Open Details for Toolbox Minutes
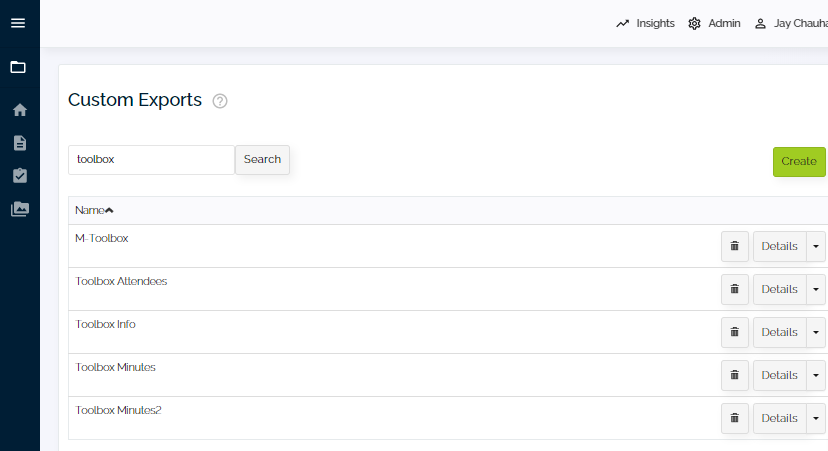Viewport: 828px width, 451px height. (779, 375)
